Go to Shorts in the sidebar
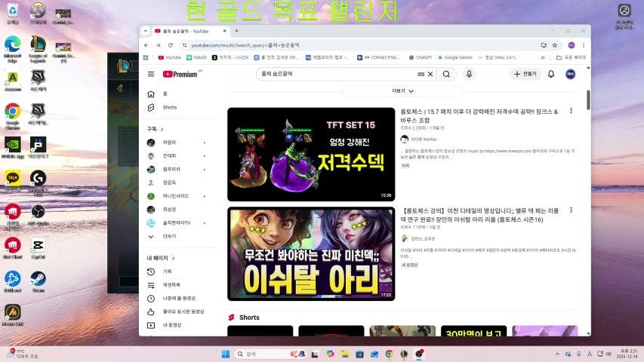 click(169, 107)
